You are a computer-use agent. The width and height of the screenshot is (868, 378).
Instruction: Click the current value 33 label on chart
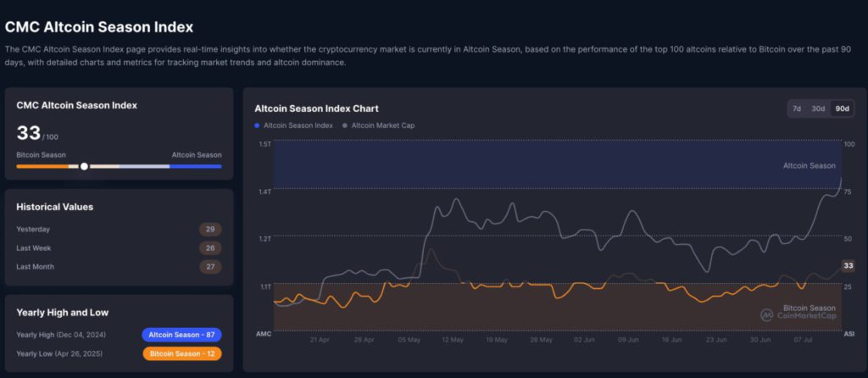[848, 266]
